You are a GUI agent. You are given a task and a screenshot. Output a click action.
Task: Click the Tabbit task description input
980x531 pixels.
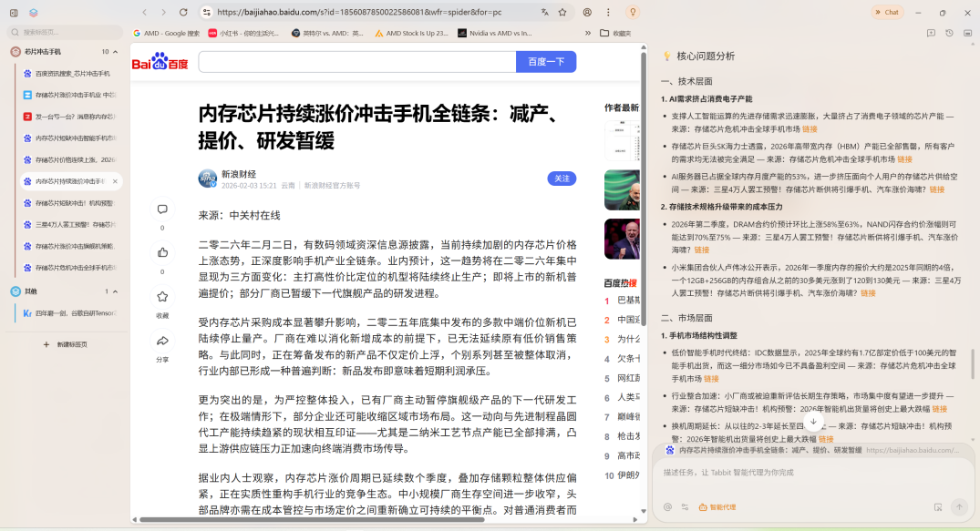tap(811, 473)
